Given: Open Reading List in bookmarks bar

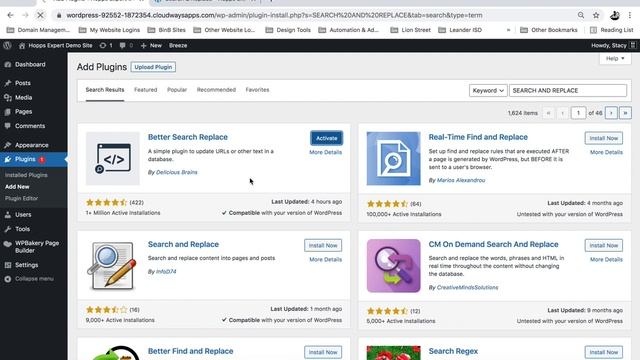Looking at the screenshot, I should tap(611, 30).
